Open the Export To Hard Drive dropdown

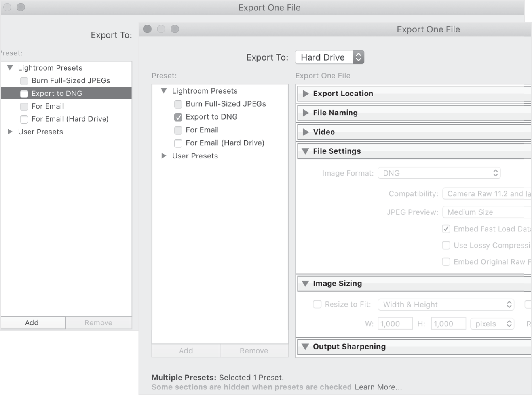pos(330,57)
